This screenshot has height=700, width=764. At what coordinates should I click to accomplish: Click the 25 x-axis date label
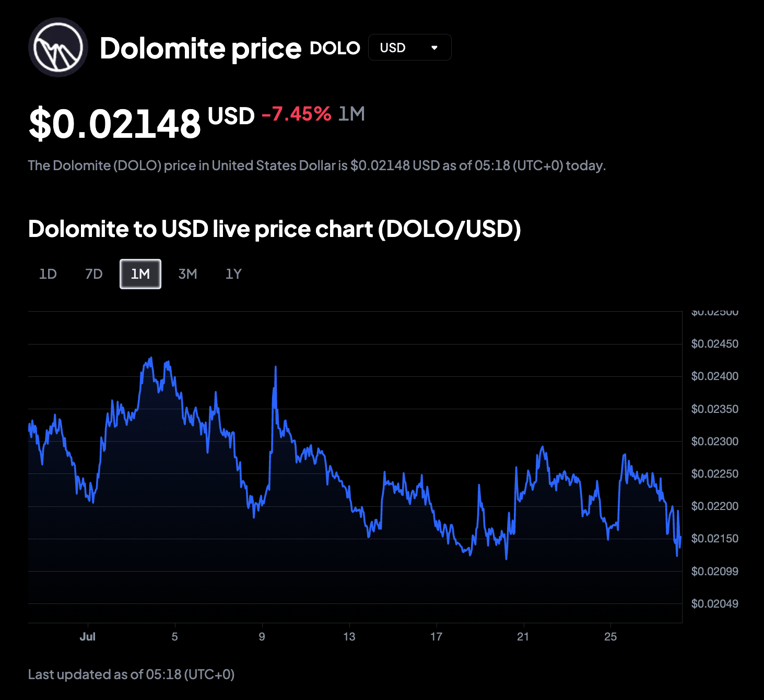coord(610,637)
